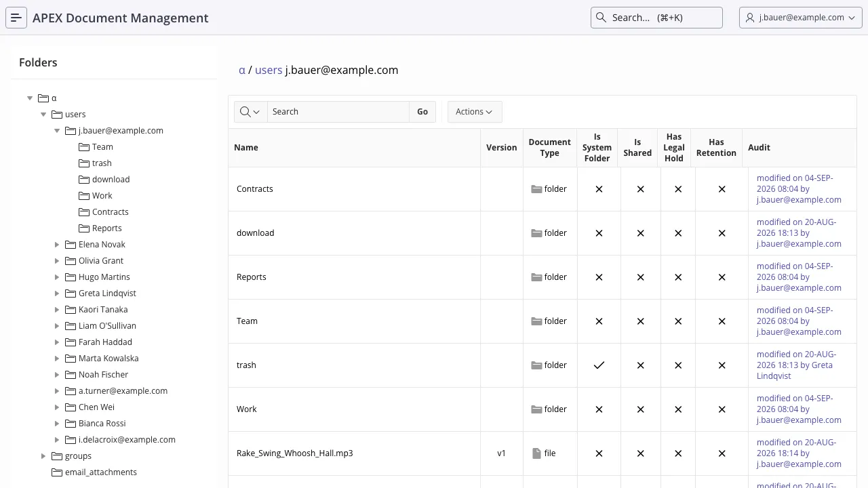
Task: Click the folder icon beside Work in tree
Action: tap(84, 196)
